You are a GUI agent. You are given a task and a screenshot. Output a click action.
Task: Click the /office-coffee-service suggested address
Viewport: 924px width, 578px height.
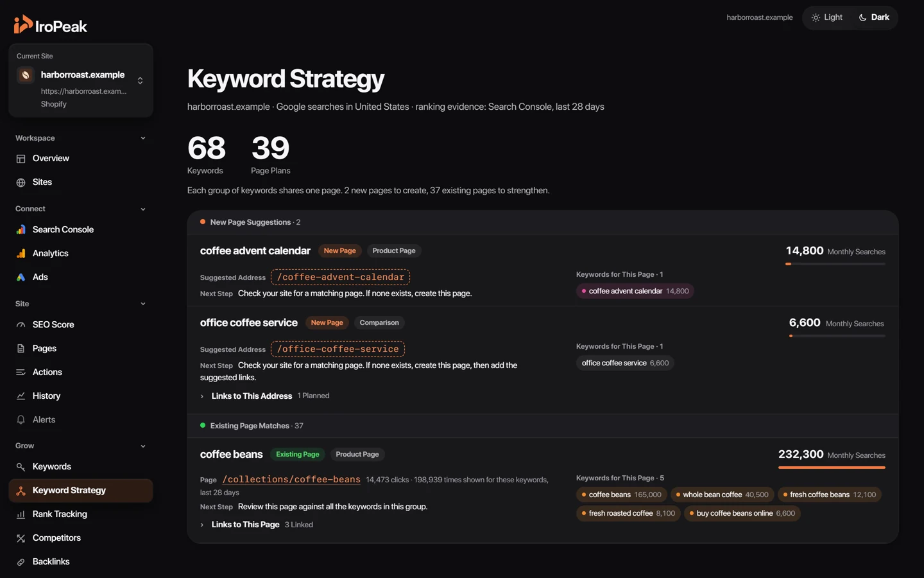(338, 349)
